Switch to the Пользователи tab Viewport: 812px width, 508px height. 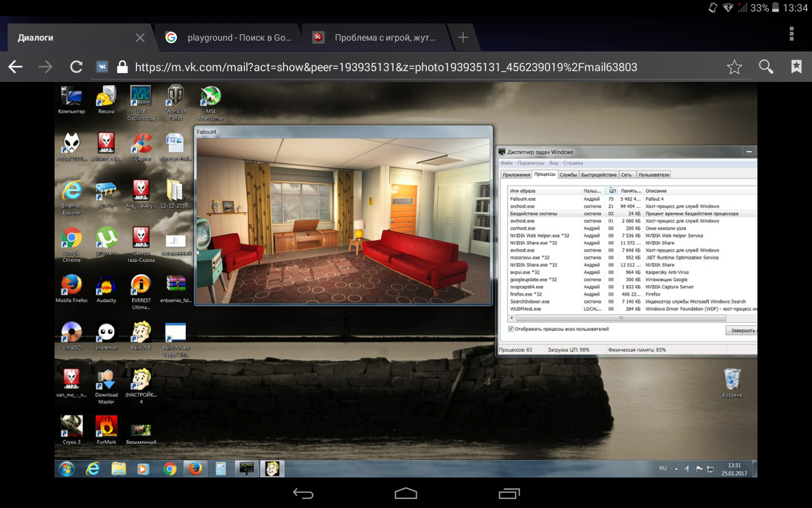[x=654, y=175]
